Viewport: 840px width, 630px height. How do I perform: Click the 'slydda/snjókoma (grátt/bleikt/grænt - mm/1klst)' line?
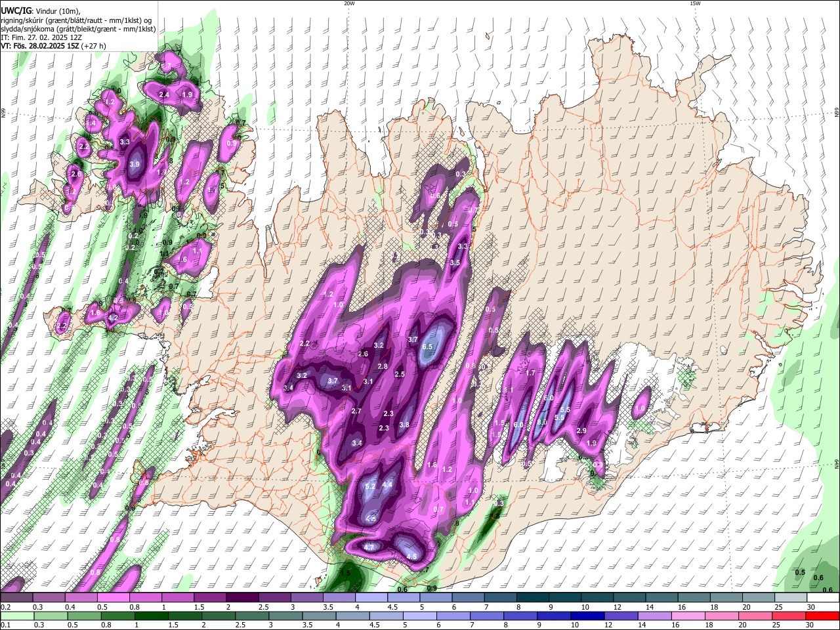pos(78,29)
